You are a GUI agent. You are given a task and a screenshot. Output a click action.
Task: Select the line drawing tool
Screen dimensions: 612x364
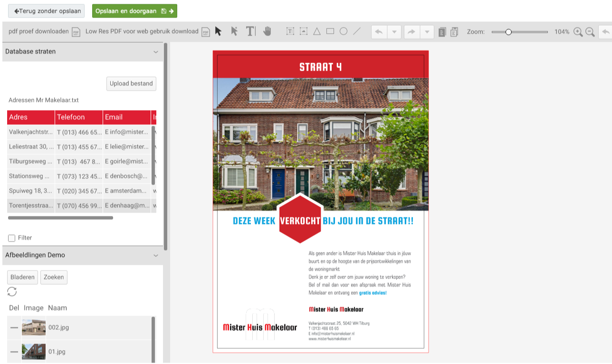click(357, 31)
